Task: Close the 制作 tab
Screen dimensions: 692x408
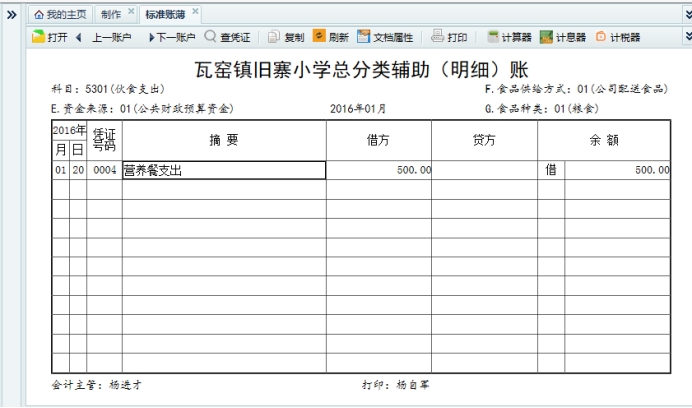Action: pyautogui.click(x=131, y=12)
